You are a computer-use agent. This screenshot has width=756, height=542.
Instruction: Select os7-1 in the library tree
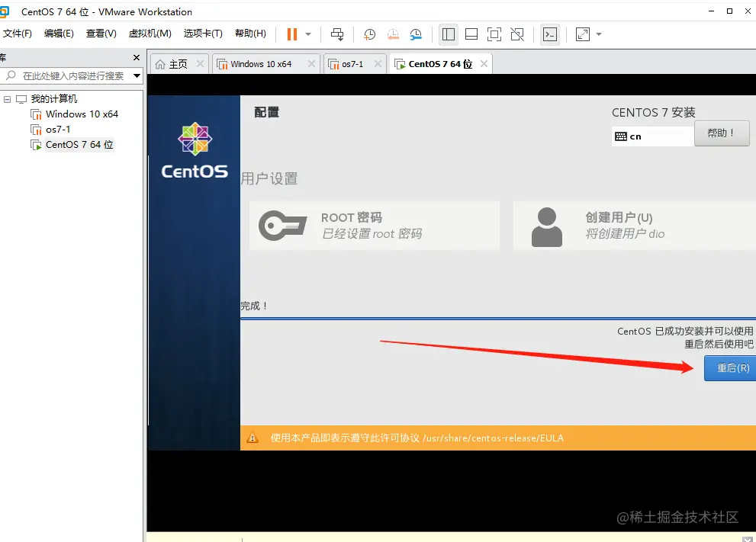(x=58, y=130)
